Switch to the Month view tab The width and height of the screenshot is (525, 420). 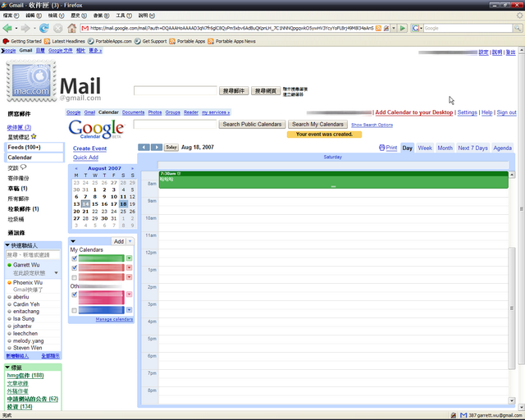(x=445, y=148)
